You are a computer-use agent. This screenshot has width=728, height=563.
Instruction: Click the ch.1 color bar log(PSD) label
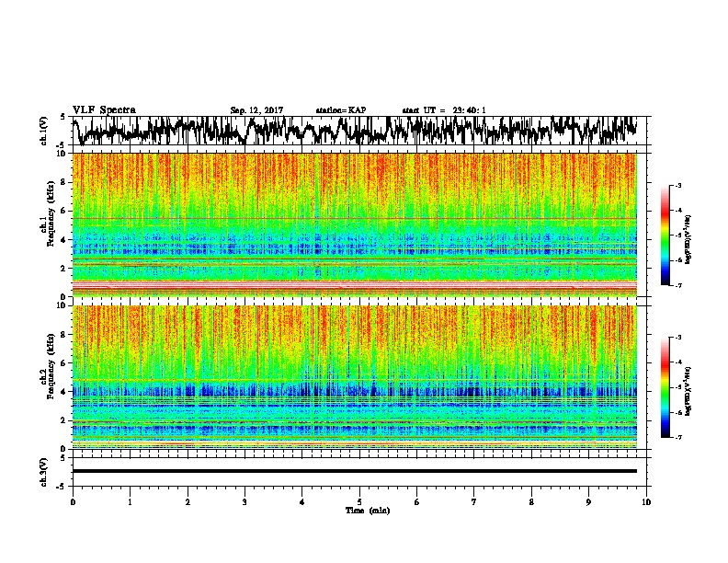click(x=688, y=239)
